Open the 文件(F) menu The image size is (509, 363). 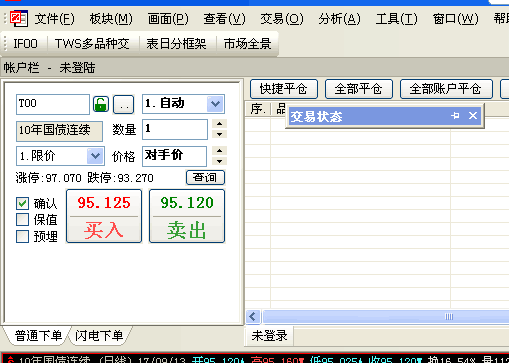coord(55,19)
